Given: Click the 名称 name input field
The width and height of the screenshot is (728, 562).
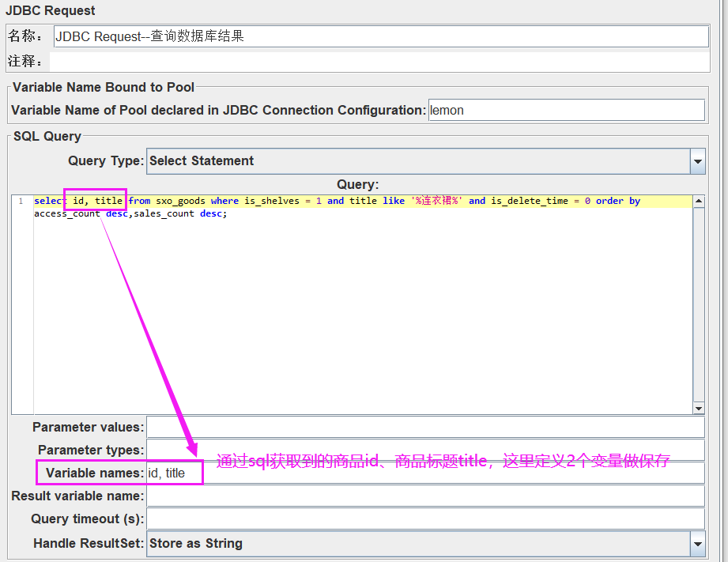Looking at the screenshot, I should [381, 36].
